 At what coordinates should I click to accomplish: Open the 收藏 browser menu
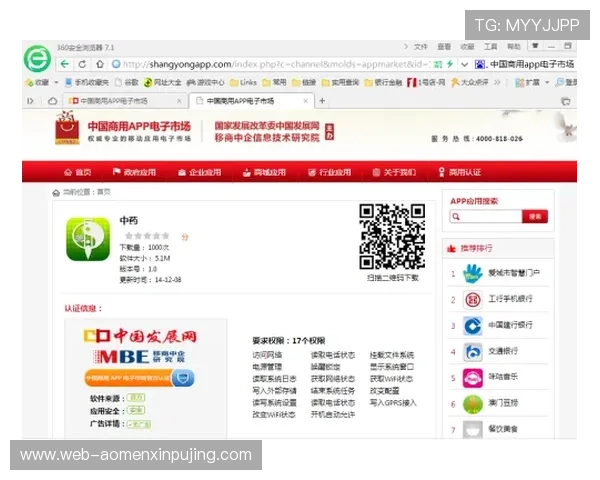pyautogui.click(x=467, y=47)
